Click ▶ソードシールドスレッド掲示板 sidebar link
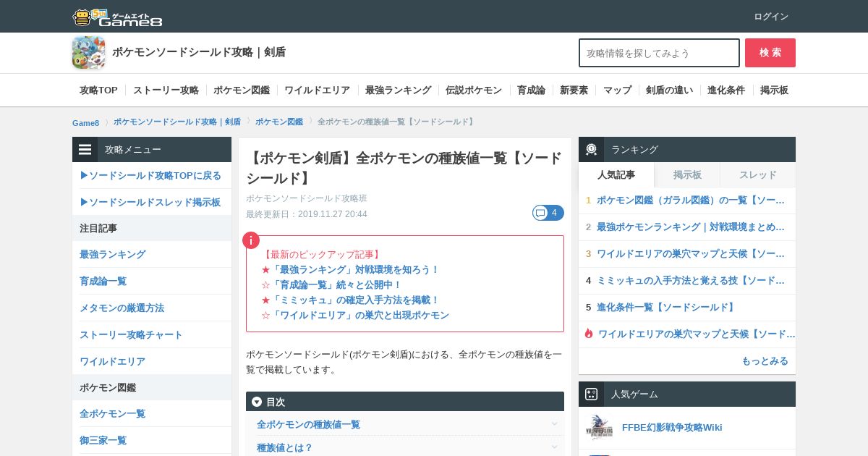Viewport: 868px width, 456px height. 150,202
